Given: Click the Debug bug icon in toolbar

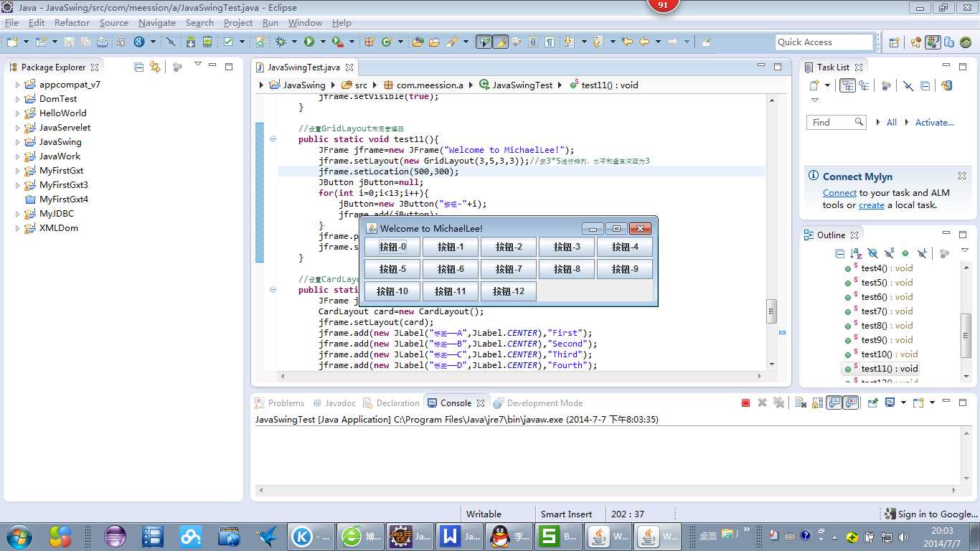Looking at the screenshot, I should tap(281, 42).
